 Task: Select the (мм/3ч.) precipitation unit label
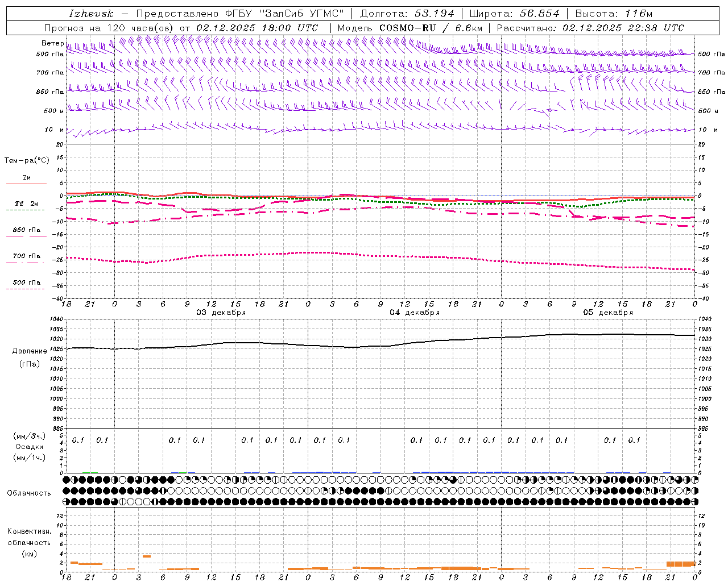click(x=30, y=436)
